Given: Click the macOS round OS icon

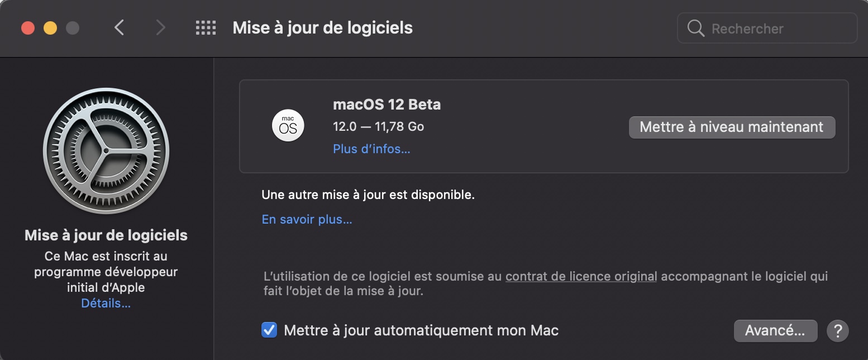Looking at the screenshot, I should [288, 126].
